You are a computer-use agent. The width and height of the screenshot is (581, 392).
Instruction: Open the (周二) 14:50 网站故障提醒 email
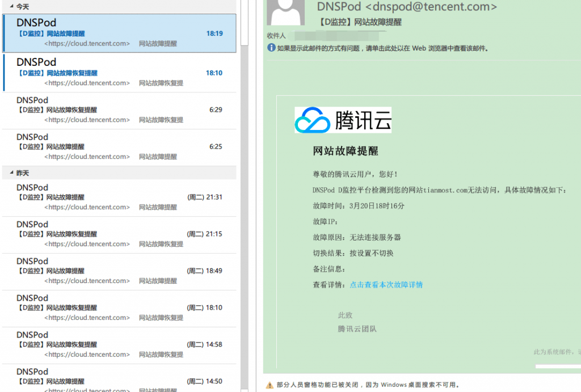(119, 378)
